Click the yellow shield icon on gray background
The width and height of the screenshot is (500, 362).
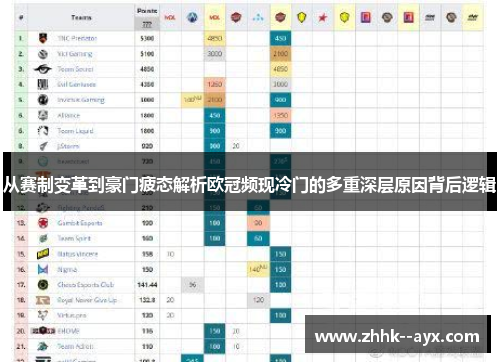click(x=301, y=17)
